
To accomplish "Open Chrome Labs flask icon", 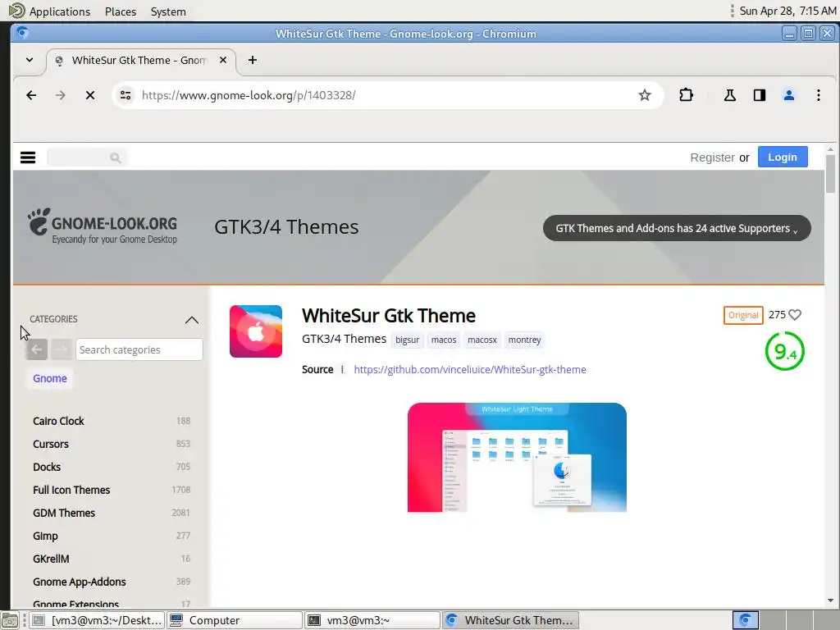I will pos(729,95).
